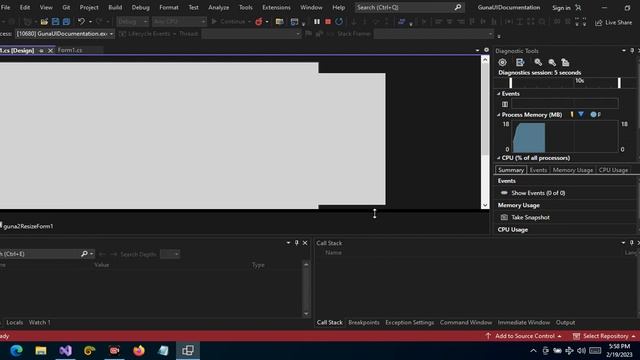The image size is (640, 360).
Task: Click Reset View icon in Diagnostic Tools
Action: point(565,62)
